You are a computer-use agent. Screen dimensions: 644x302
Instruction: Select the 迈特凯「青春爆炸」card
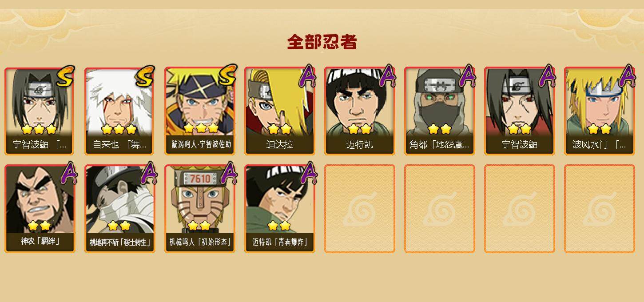279,209
